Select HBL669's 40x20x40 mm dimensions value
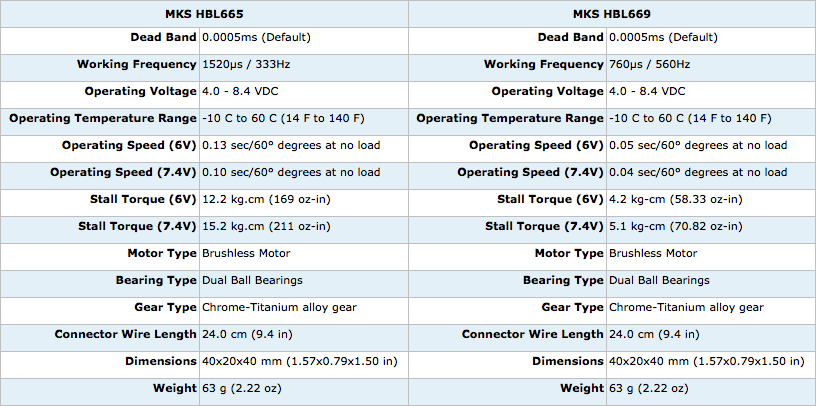816x406 pixels. (x=707, y=361)
